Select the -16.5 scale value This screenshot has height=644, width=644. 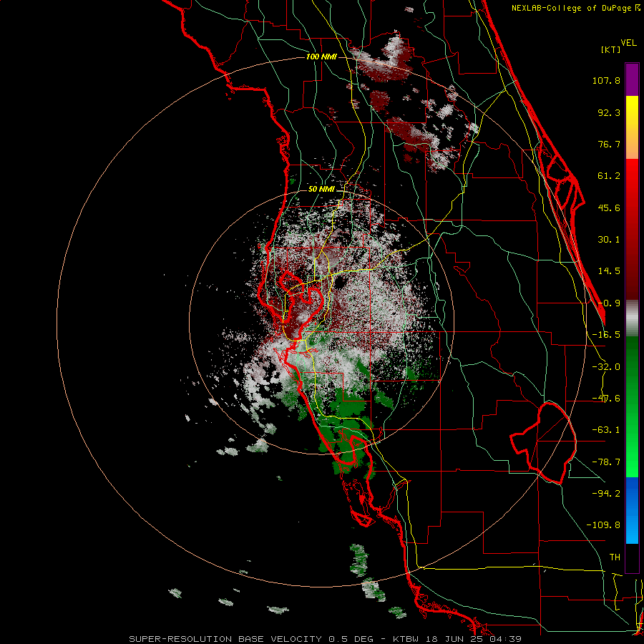(x=606, y=335)
